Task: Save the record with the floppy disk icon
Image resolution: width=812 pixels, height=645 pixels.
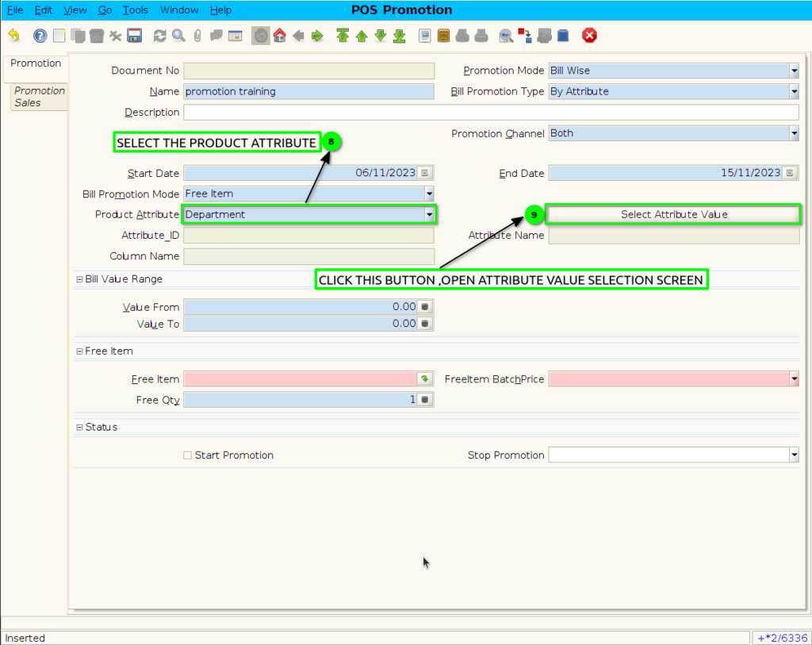Action: 135,36
